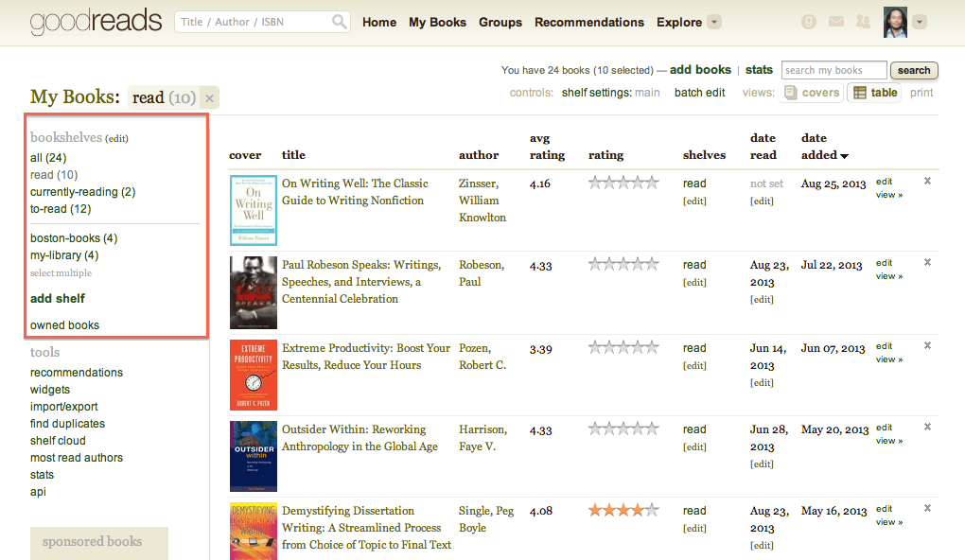965x560 pixels.
Task: Open the my-library (4) shelf
Action: (64, 254)
